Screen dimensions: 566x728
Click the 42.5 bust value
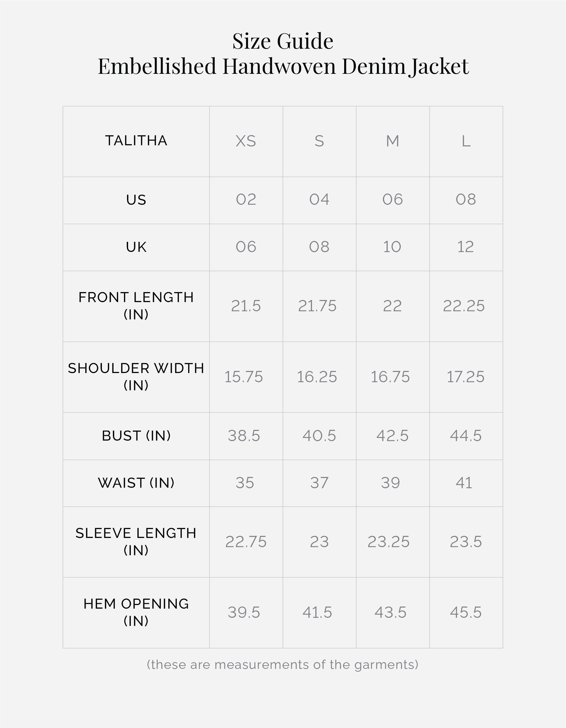click(392, 436)
